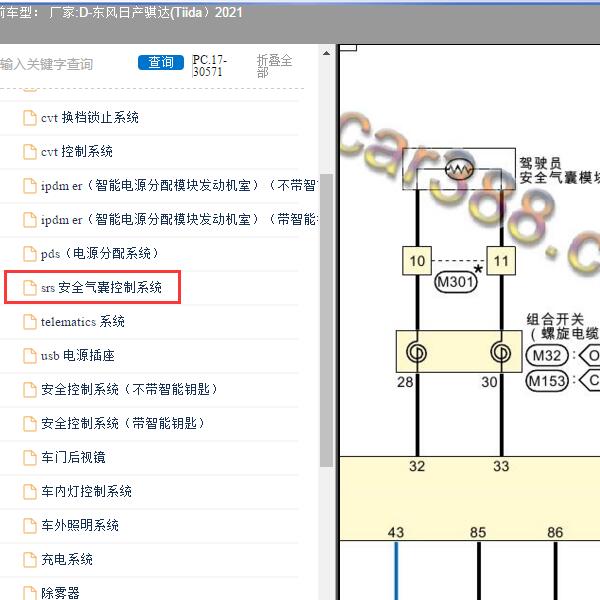Viewport: 600px width, 600px height.
Task: Click document icon beside 车内灯控制系统
Action: tap(30, 492)
